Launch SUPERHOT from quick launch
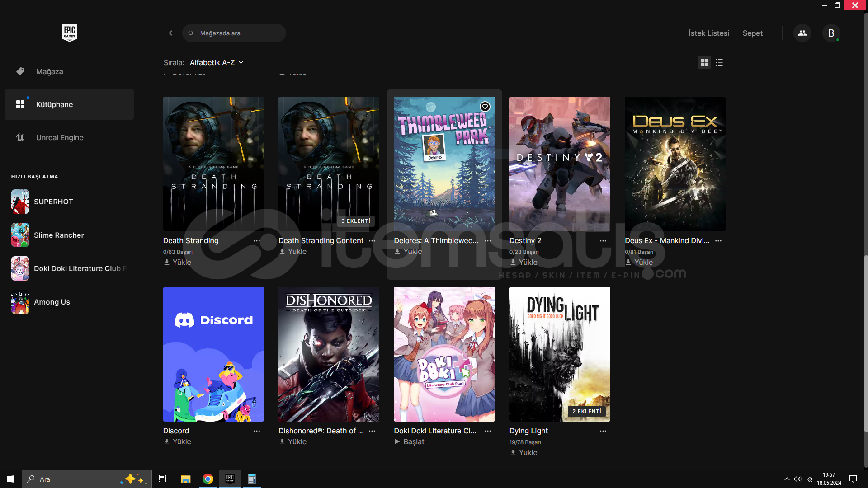Image resolution: width=868 pixels, height=488 pixels. point(69,202)
